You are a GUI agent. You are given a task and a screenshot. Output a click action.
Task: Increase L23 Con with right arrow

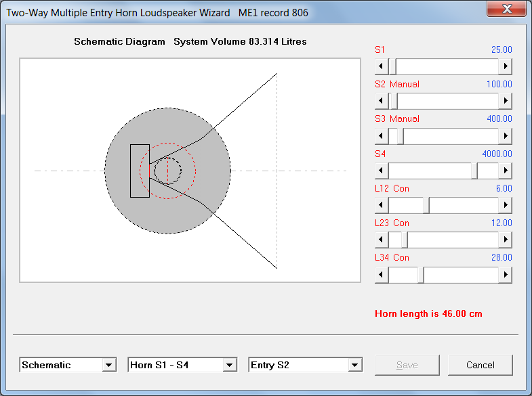pos(505,239)
